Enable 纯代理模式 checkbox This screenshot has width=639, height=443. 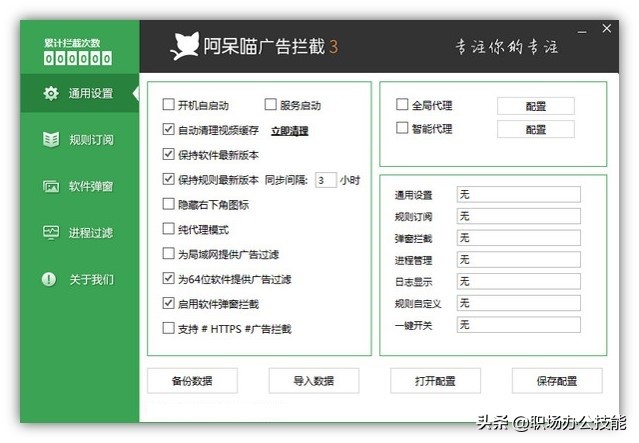click(x=168, y=229)
